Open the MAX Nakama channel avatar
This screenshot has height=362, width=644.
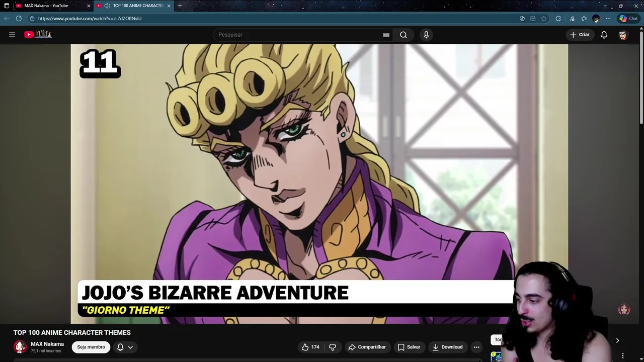pos(20,347)
